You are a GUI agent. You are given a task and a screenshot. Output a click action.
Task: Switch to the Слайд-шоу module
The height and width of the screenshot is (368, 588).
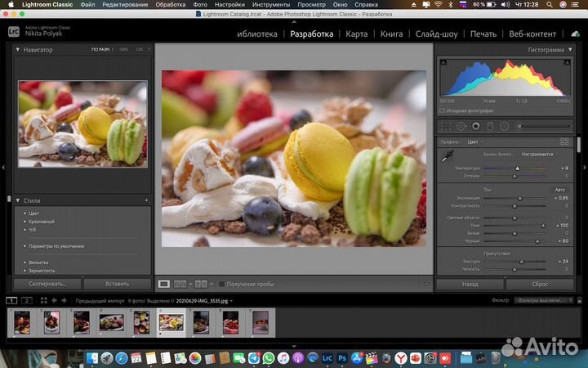tap(436, 34)
